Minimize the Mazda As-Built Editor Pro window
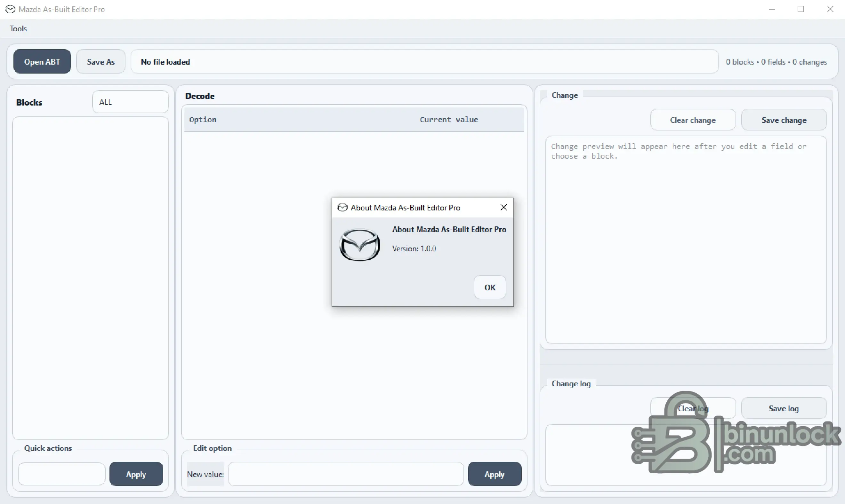The height and width of the screenshot is (504, 845). coord(772,9)
